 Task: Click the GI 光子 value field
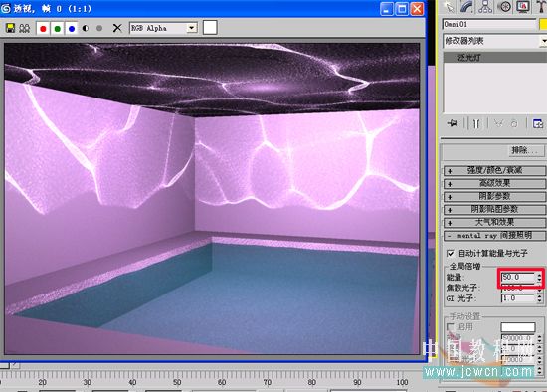tap(518, 298)
